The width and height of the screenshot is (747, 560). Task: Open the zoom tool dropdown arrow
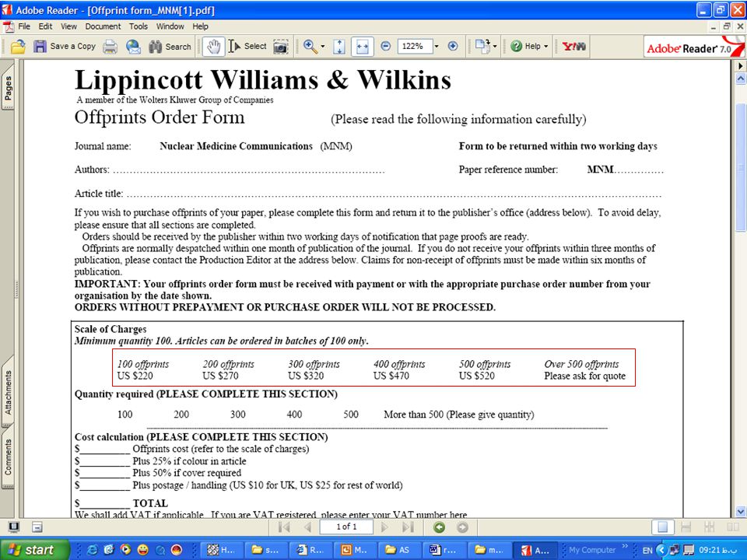click(322, 46)
